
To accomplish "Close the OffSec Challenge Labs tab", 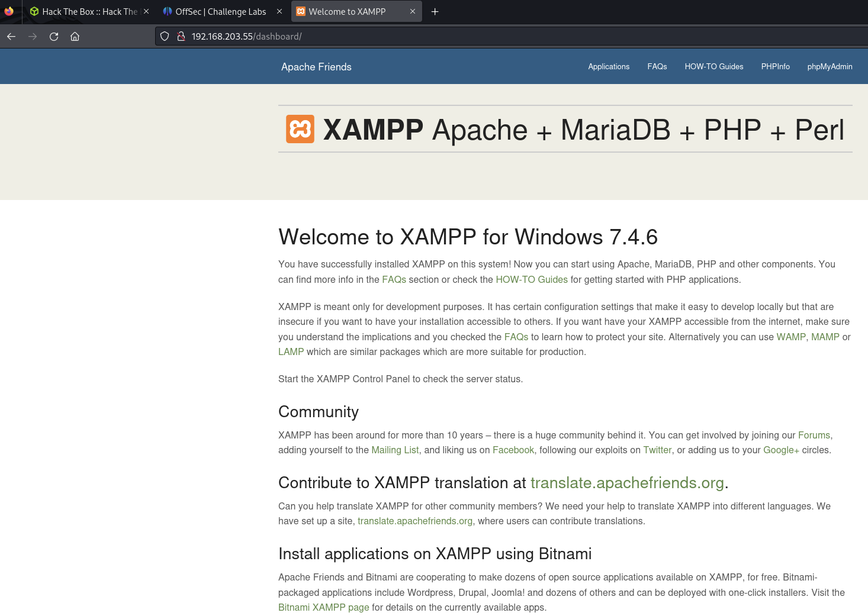I will click(279, 12).
